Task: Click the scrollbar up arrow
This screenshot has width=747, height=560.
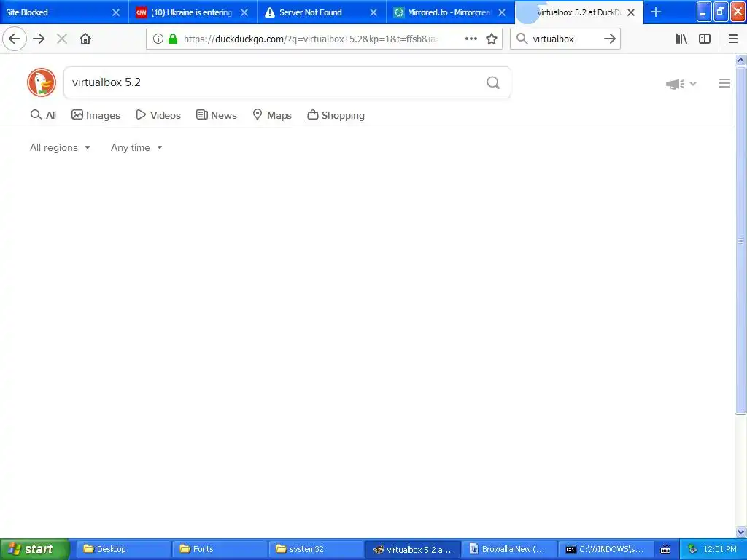Action: point(741,60)
